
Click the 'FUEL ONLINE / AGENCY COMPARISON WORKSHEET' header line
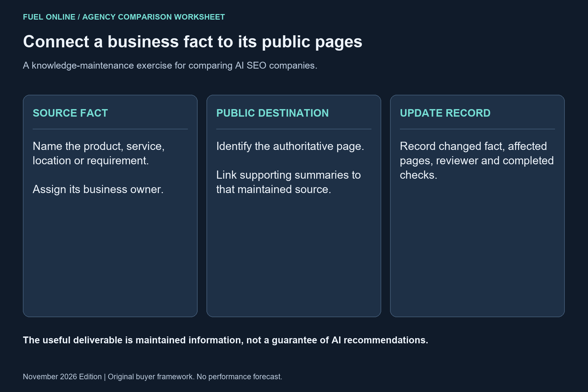coord(124,17)
